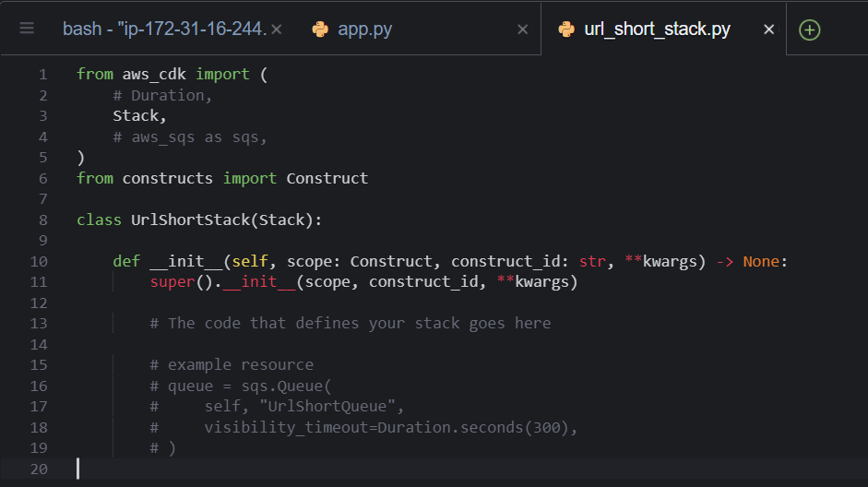This screenshot has height=487, width=868.
Task: Click '# aws_sqs as sqs,' comment
Action: [190, 137]
